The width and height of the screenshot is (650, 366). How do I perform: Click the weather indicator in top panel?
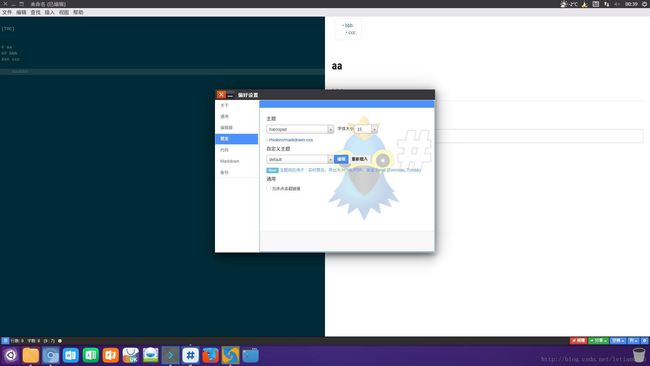click(569, 4)
